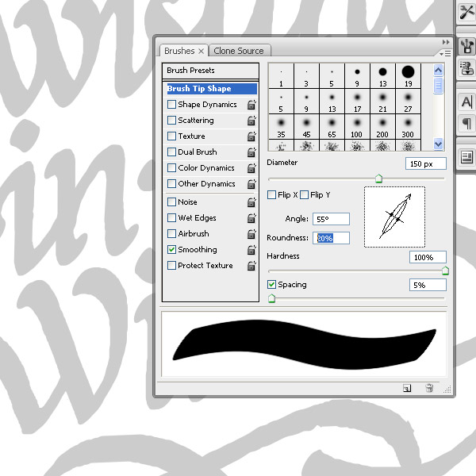The image size is (476, 476).
Task: Click the lock icon beside Protect Texture
Action: click(x=251, y=265)
